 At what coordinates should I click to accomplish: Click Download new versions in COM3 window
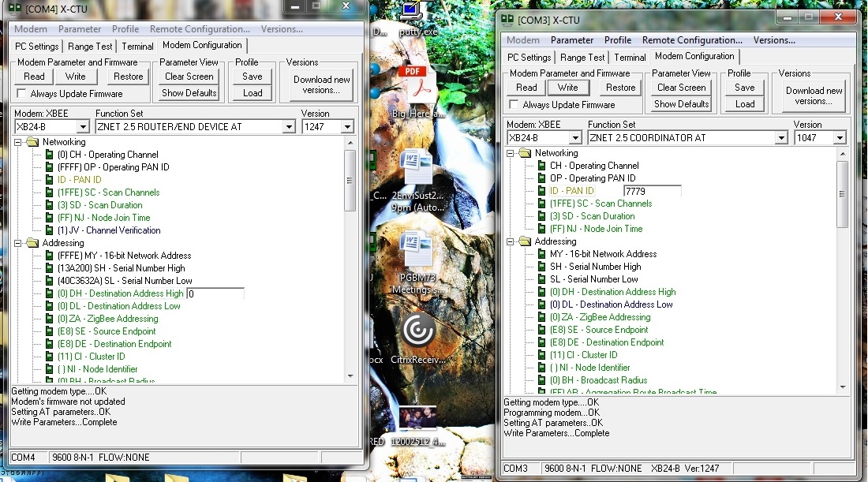[814, 95]
